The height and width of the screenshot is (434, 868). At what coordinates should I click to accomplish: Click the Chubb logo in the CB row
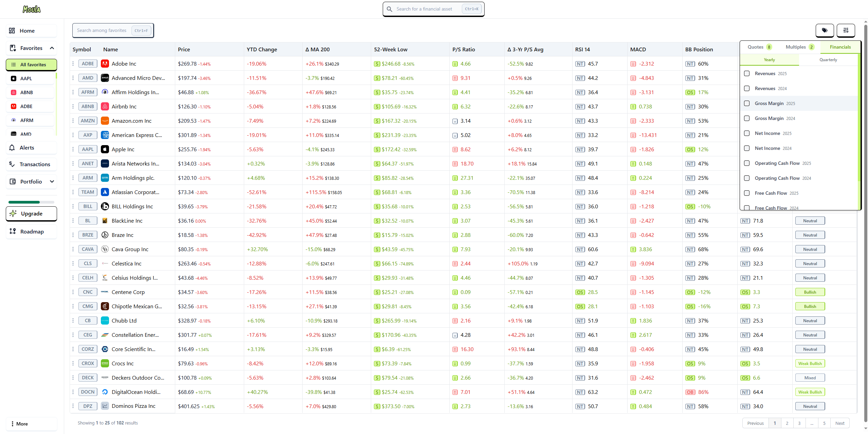point(105,320)
